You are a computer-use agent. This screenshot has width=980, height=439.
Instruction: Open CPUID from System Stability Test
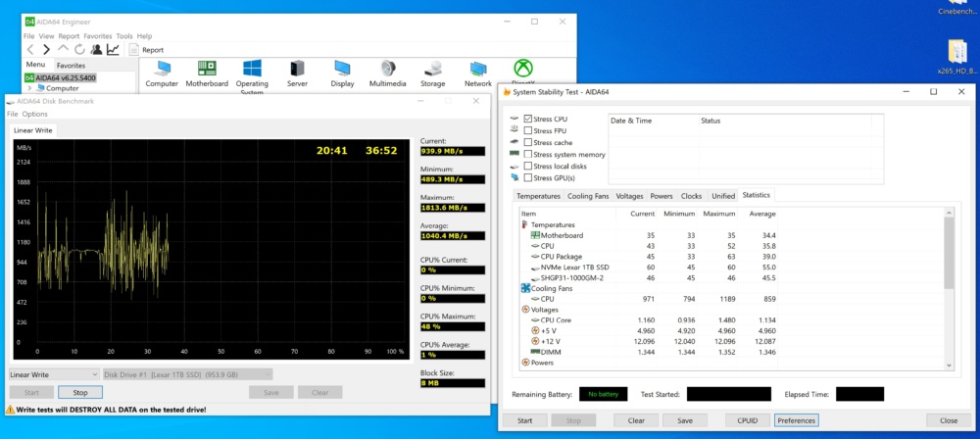748,420
